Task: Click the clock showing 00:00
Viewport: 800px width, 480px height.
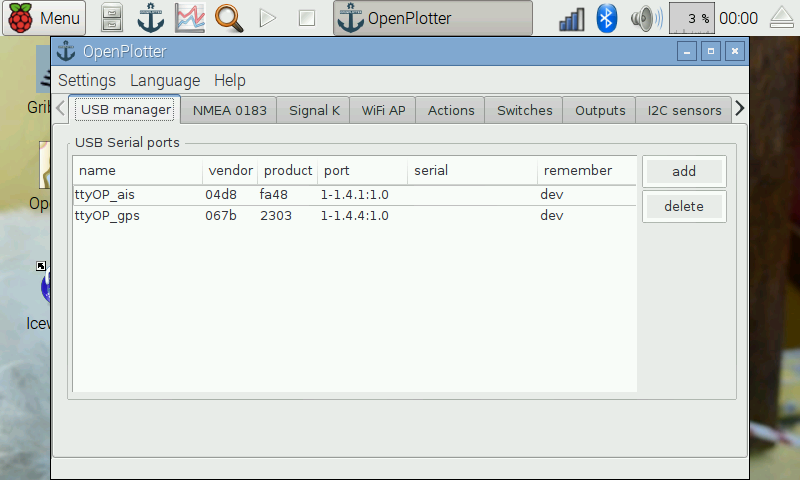Action: (x=738, y=18)
